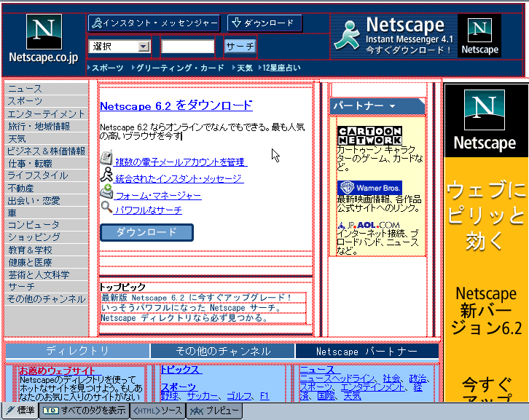Open お薦めウェブサイト link
The width and height of the screenshot is (529, 420).
(x=57, y=371)
